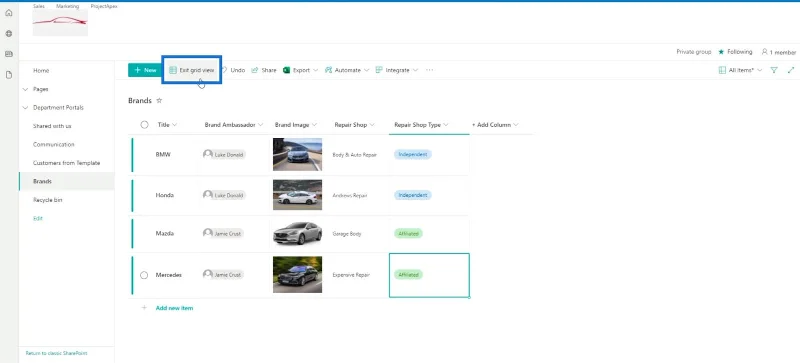The height and width of the screenshot is (363, 800).
Task: Open the files page icon in rail
Action: (x=9, y=75)
